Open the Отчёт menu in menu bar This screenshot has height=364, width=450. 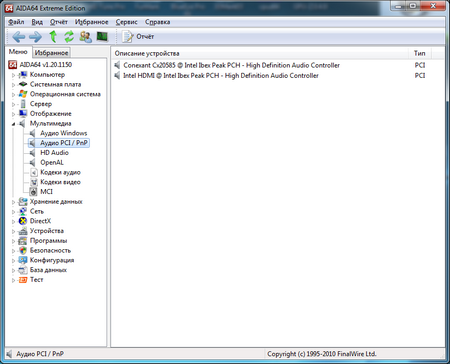59,22
